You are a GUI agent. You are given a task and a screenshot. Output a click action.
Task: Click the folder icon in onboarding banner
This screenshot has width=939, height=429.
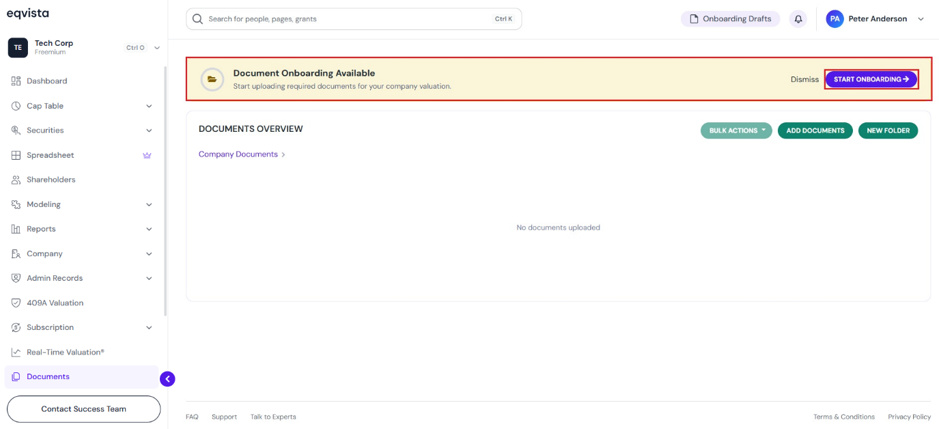point(212,79)
